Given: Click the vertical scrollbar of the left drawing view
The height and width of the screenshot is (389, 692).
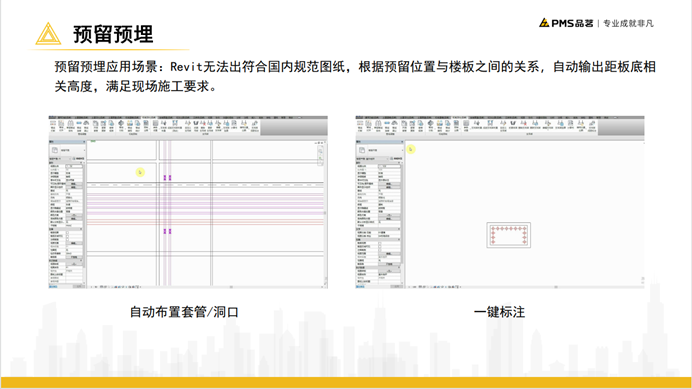Looking at the screenshot, I should pos(326,213).
